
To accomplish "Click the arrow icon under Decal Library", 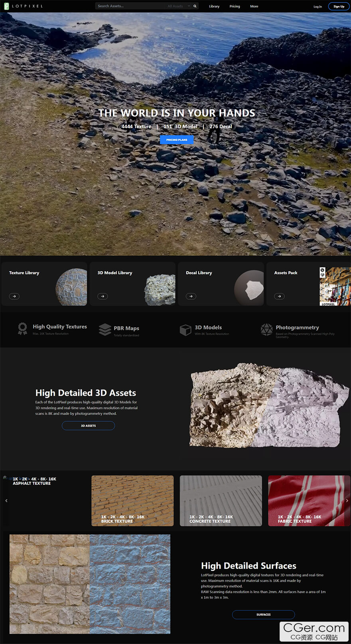I will pos(191,296).
